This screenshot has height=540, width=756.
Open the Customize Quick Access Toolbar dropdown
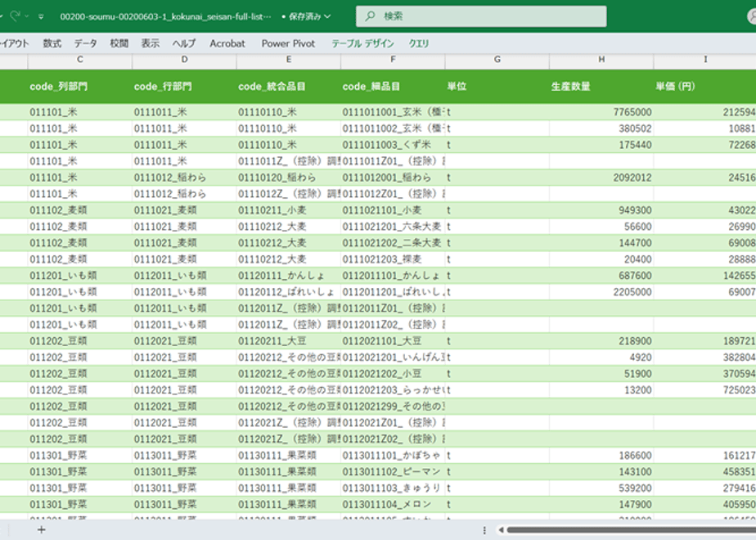(x=41, y=16)
